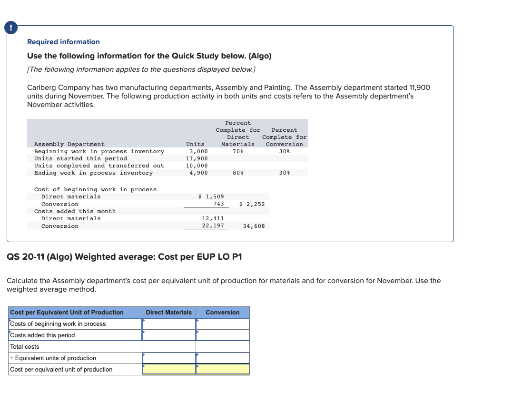Image resolution: width=532 pixels, height=412 pixels.
Task: Click 'Units completed and transferred out' row label
Action: coord(99,166)
